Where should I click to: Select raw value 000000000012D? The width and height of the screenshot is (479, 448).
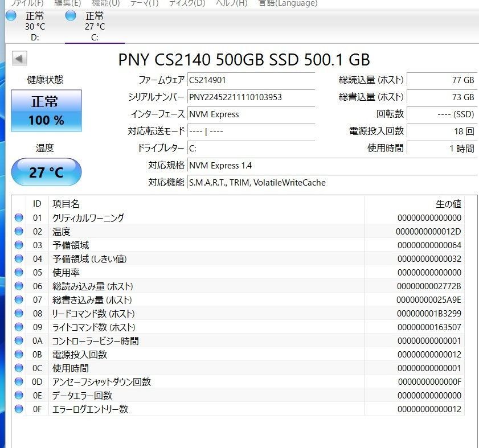(x=428, y=232)
